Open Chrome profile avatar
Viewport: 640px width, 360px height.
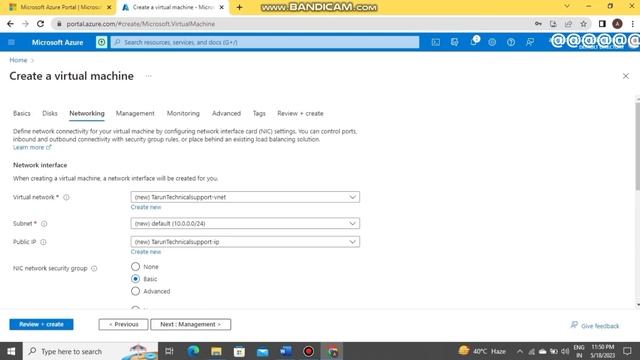click(617, 24)
